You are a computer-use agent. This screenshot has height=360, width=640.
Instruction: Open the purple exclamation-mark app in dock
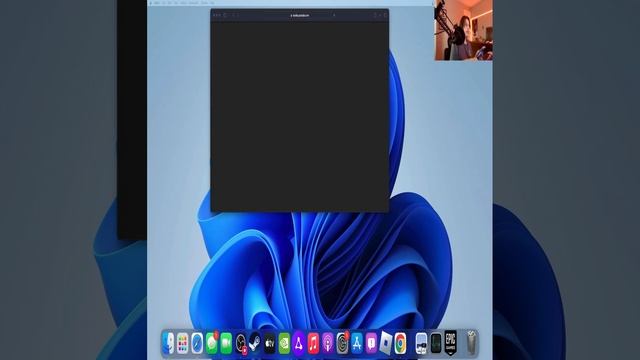(371, 343)
